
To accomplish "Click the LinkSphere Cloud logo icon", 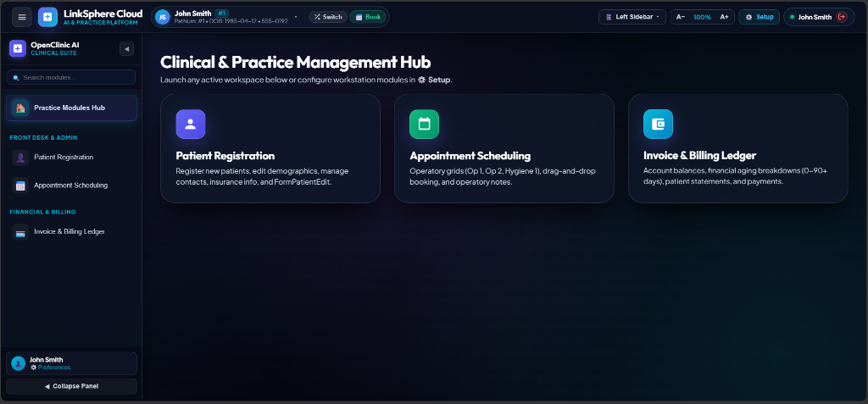I will point(47,17).
